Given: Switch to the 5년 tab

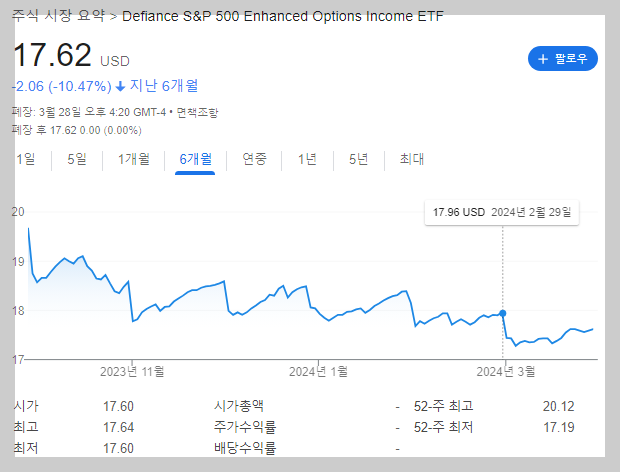Looking at the screenshot, I should pos(358,159).
